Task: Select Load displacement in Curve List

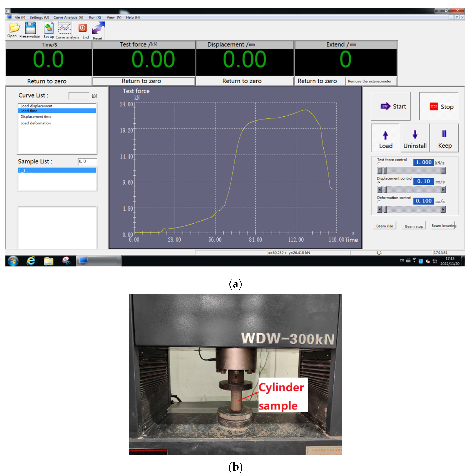Action: click(x=36, y=106)
